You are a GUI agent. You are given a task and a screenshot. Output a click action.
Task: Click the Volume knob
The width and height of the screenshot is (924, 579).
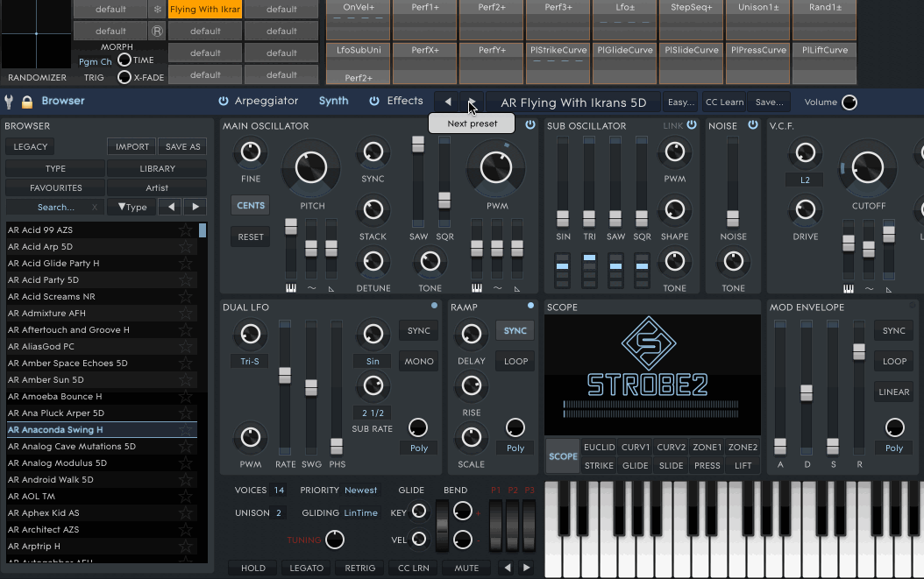click(849, 102)
